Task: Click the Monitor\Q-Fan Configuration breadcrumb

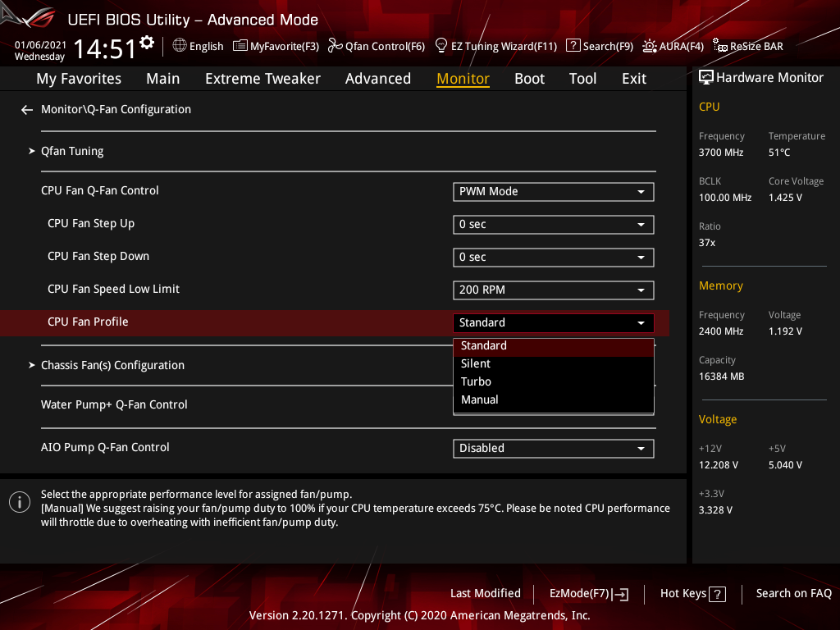Action: pos(116,109)
